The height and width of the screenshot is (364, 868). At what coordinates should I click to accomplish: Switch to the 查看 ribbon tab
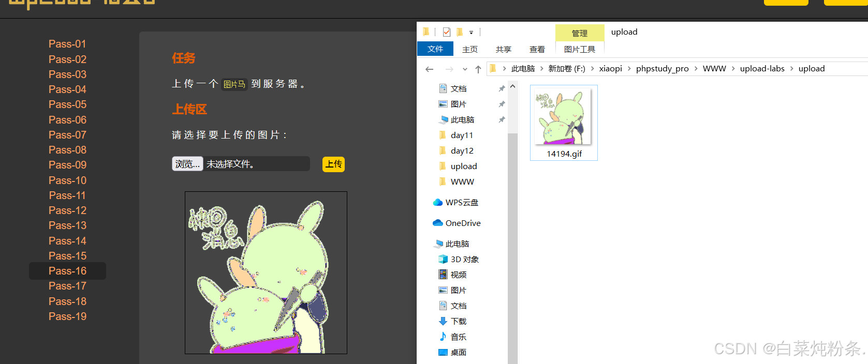(x=537, y=49)
